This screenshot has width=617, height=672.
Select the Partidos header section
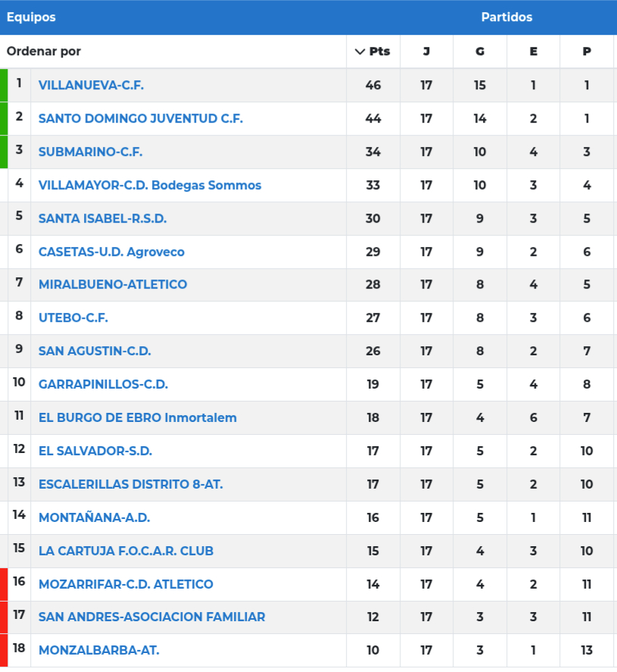pyautogui.click(x=506, y=17)
